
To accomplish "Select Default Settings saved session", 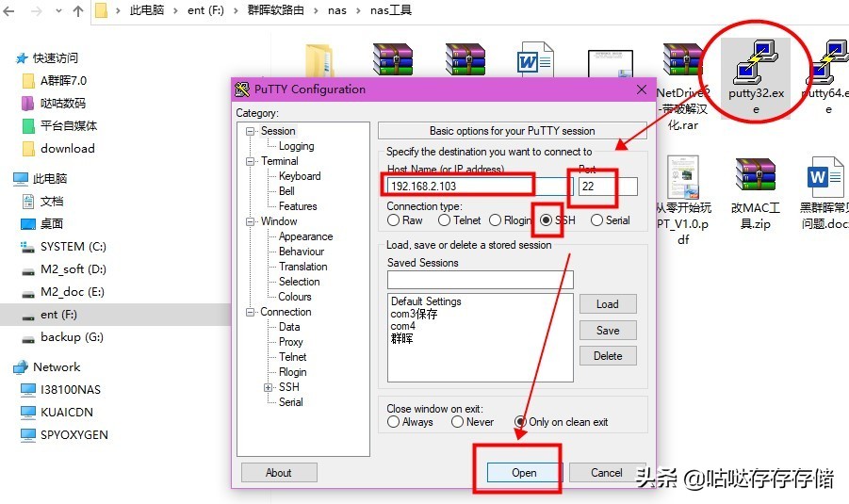I will (x=426, y=301).
